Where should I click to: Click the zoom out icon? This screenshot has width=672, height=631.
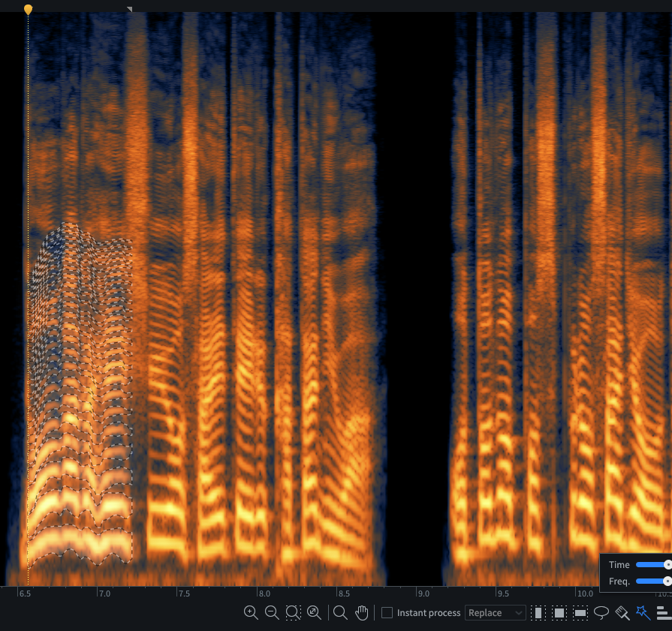[x=272, y=613]
